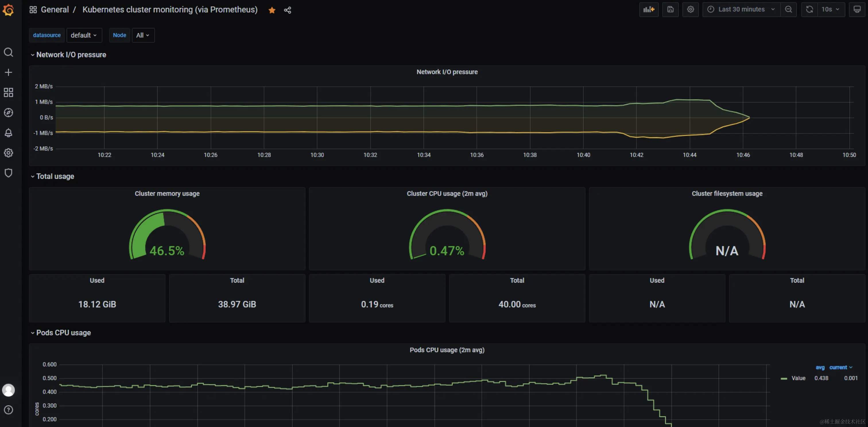Viewport: 868px width, 427px height.
Task: Click the Kubernetes cluster monitoring dashboard title
Action: click(x=170, y=10)
